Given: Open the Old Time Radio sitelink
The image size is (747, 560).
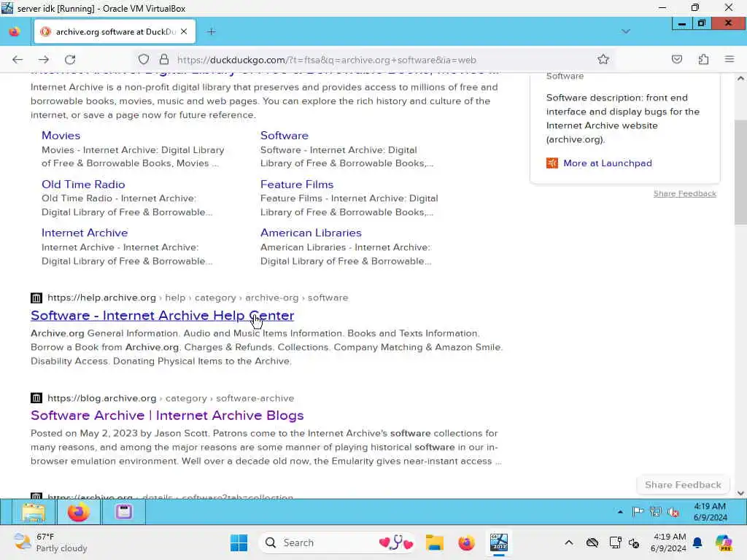Looking at the screenshot, I should pyautogui.click(x=83, y=184).
